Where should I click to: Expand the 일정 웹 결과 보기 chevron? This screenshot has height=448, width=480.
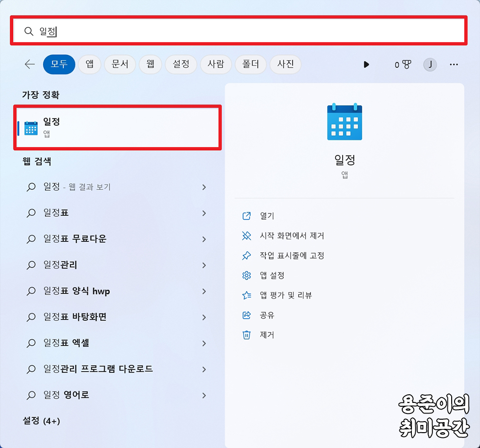click(204, 187)
